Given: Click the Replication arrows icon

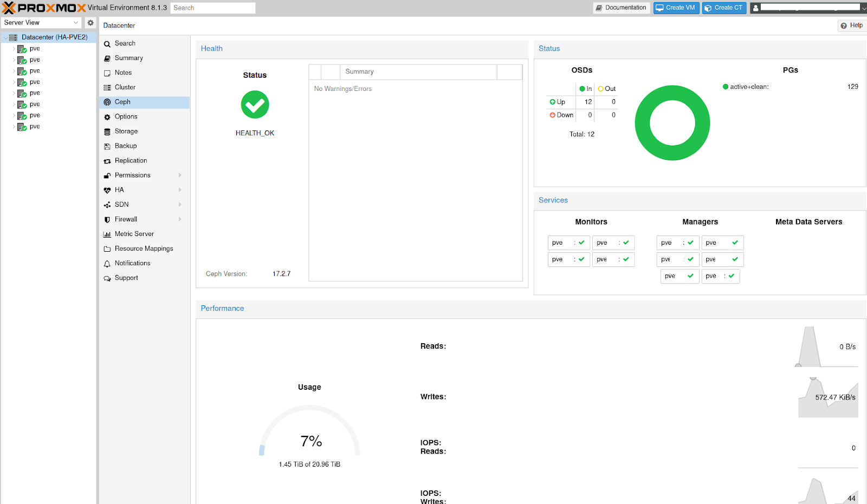Looking at the screenshot, I should [107, 161].
